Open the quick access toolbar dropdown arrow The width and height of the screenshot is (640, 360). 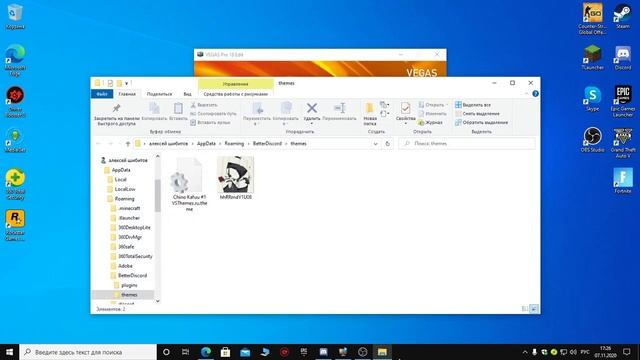[x=127, y=83]
